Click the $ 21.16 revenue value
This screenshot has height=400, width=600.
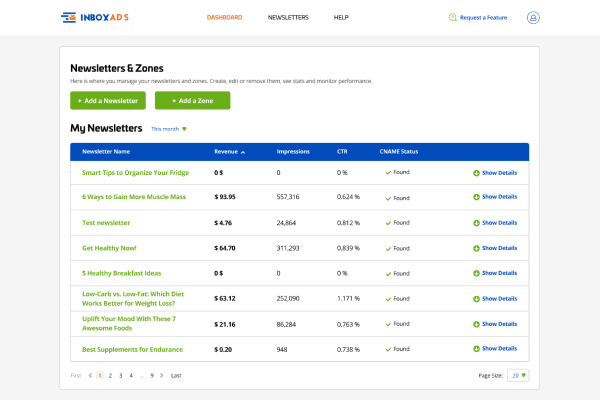(x=225, y=324)
